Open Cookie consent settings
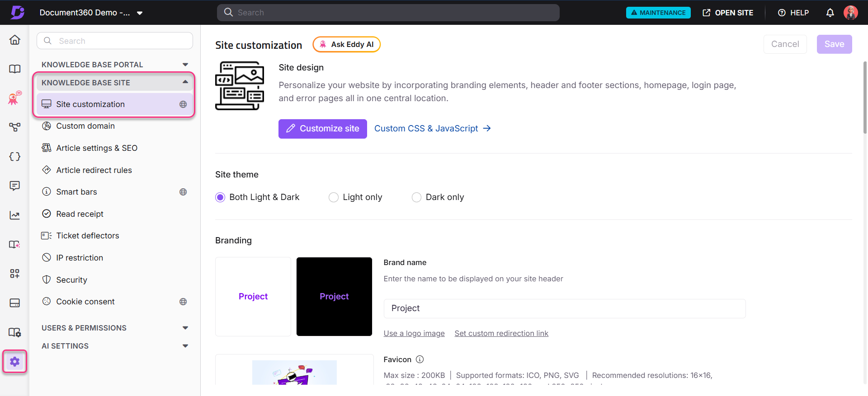The width and height of the screenshot is (868, 396). click(114, 302)
